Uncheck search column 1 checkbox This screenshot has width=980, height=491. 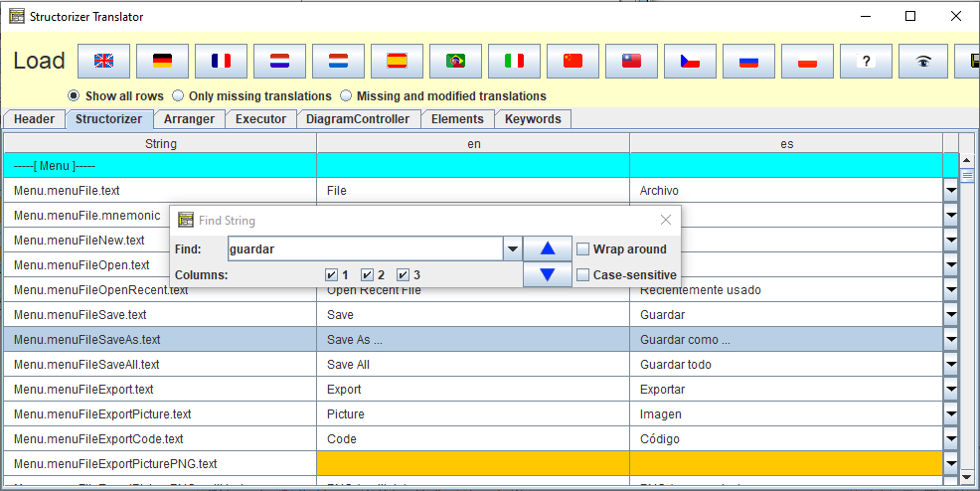click(x=331, y=275)
